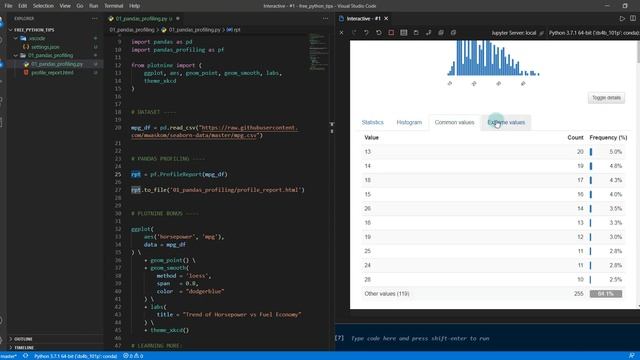This screenshot has width=640, height=360.
Task: Open the Selection menu
Action: point(43,6)
